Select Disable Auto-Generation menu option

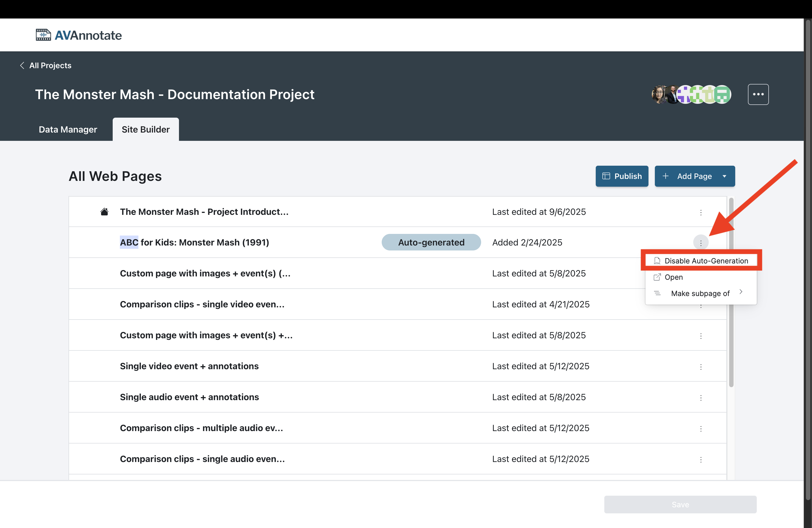coord(706,261)
